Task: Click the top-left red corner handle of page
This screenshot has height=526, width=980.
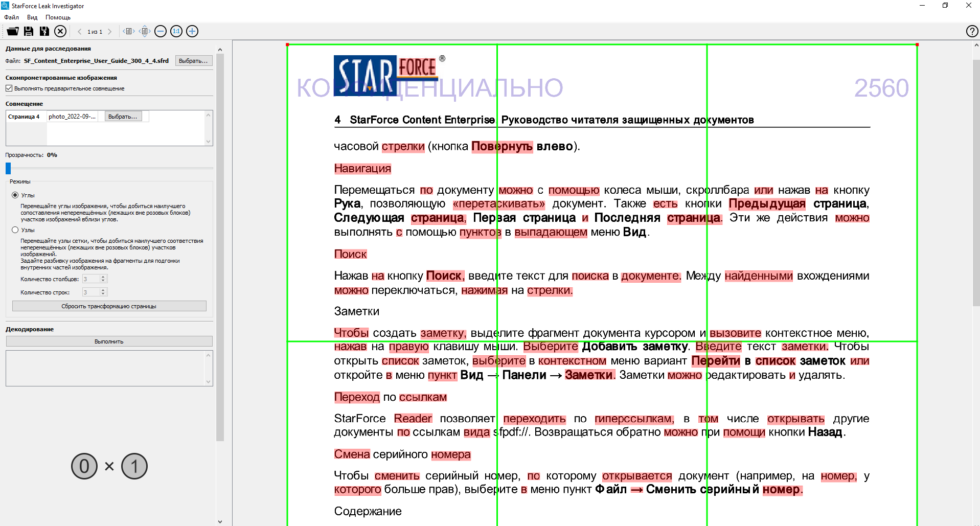Action: [x=287, y=44]
